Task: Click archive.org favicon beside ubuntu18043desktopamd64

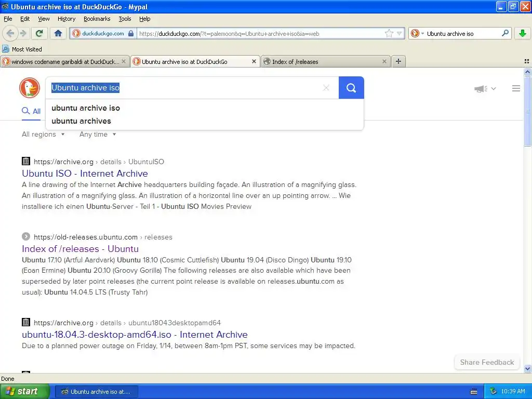Action: click(26, 322)
